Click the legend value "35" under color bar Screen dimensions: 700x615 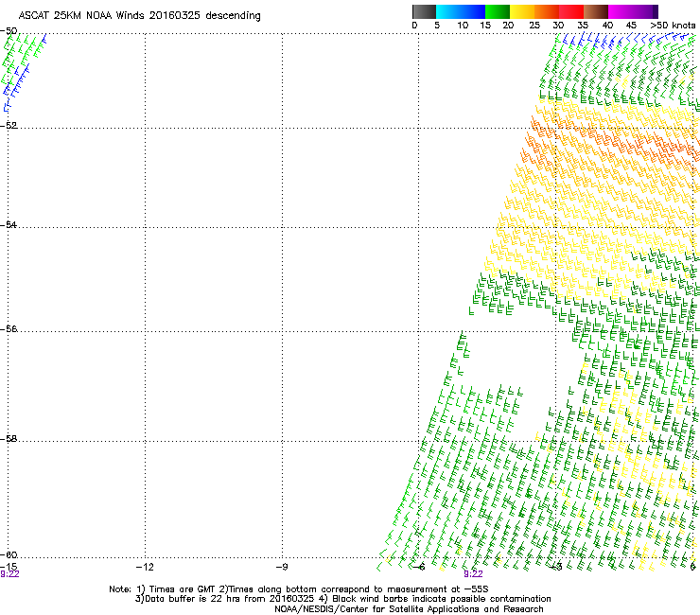tap(583, 26)
